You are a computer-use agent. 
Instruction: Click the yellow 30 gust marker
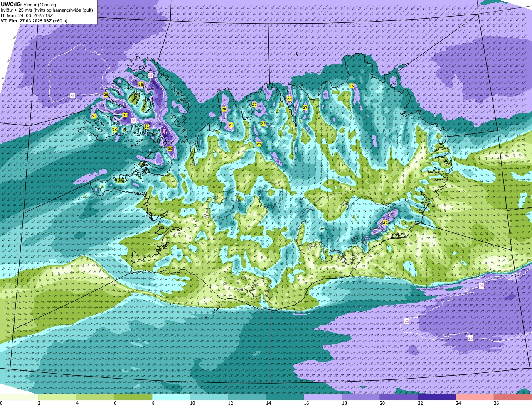point(170,148)
